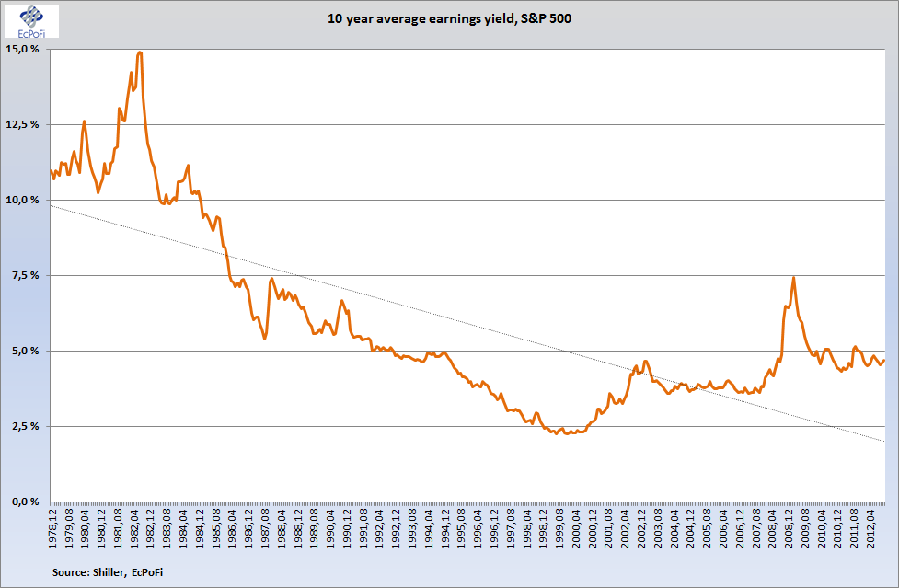899x588 pixels.
Task: Select the '12,5 %' y-axis label
Action: (x=22, y=124)
